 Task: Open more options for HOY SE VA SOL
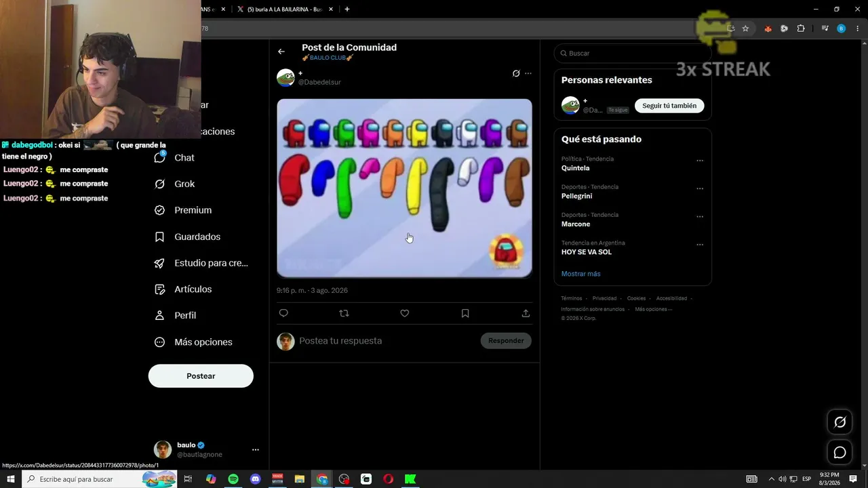tap(700, 245)
